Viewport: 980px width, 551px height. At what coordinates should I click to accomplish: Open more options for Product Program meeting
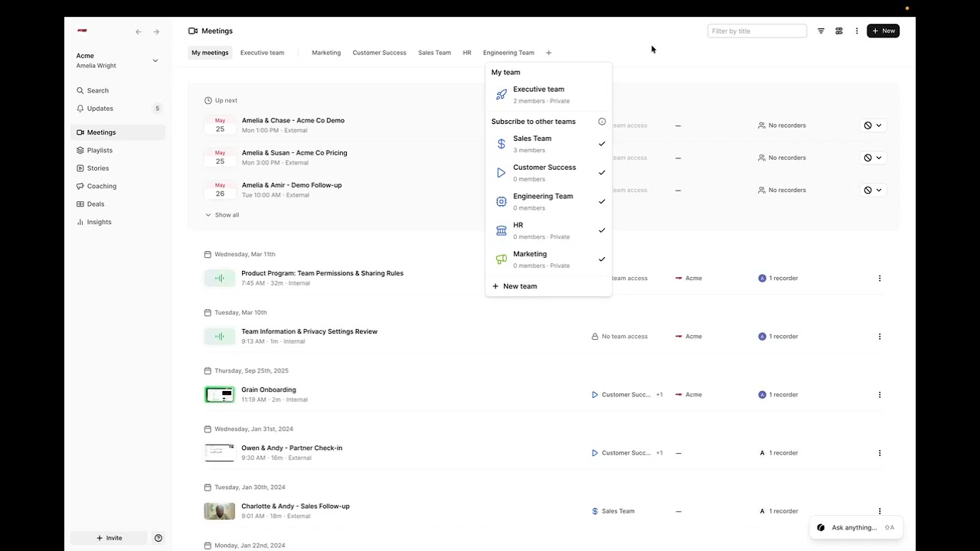click(x=880, y=279)
